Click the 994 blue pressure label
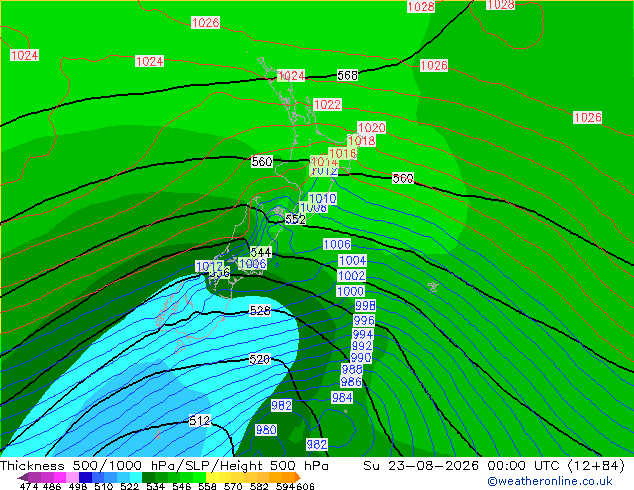Screen dimensions: 634x490 pos(363,334)
